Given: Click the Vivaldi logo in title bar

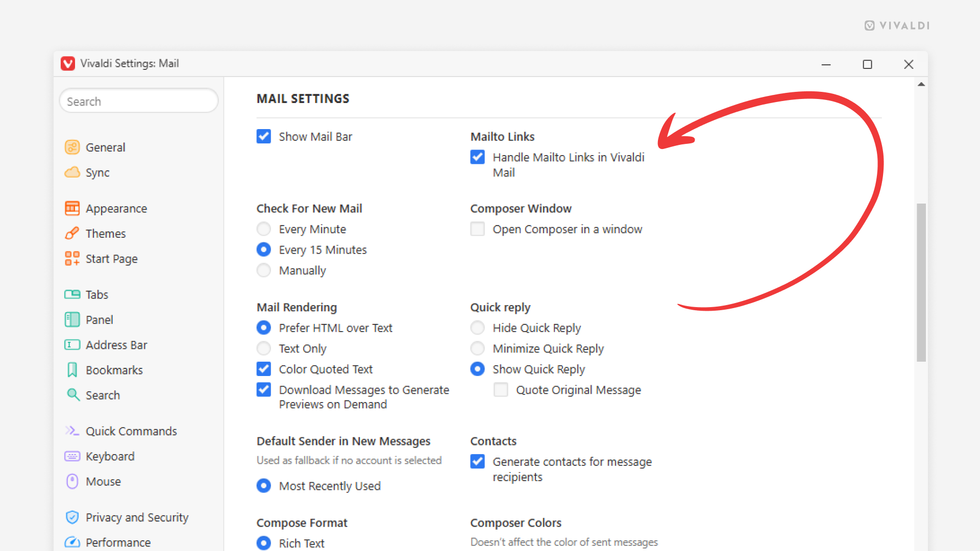Looking at the screenshot, I should pyautogui.click(x=68, y=64).
